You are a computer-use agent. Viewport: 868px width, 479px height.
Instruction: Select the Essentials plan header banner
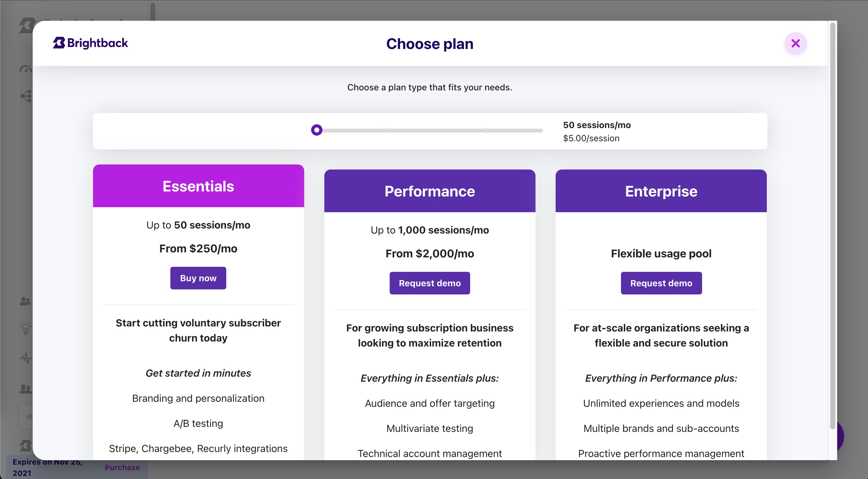pyautogui.click(x=198, y=186)
